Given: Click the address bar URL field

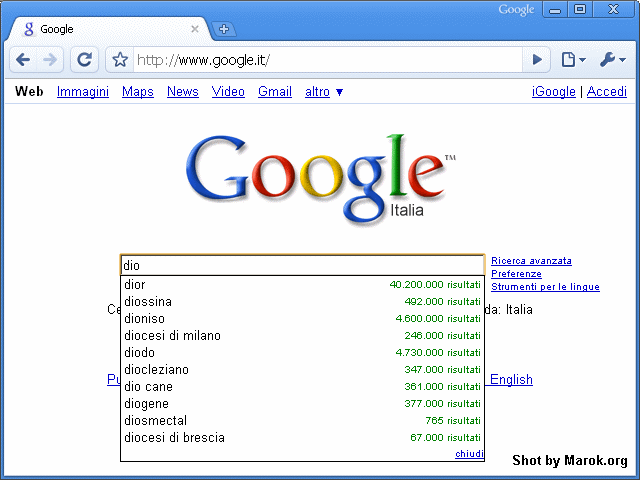Looking at the screenshot, I should (x=328, y=60).
